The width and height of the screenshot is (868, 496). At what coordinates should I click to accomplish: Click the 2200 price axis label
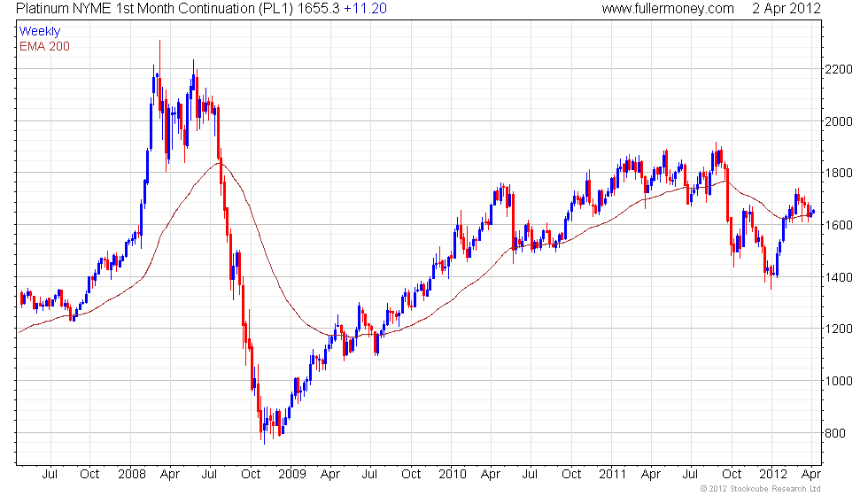point(840,70)
